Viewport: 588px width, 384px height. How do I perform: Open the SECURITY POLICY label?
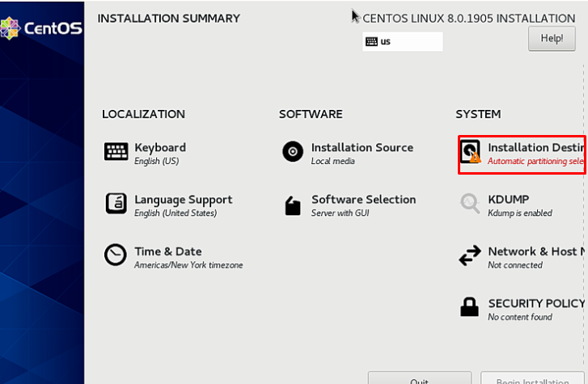coord(536,303)
